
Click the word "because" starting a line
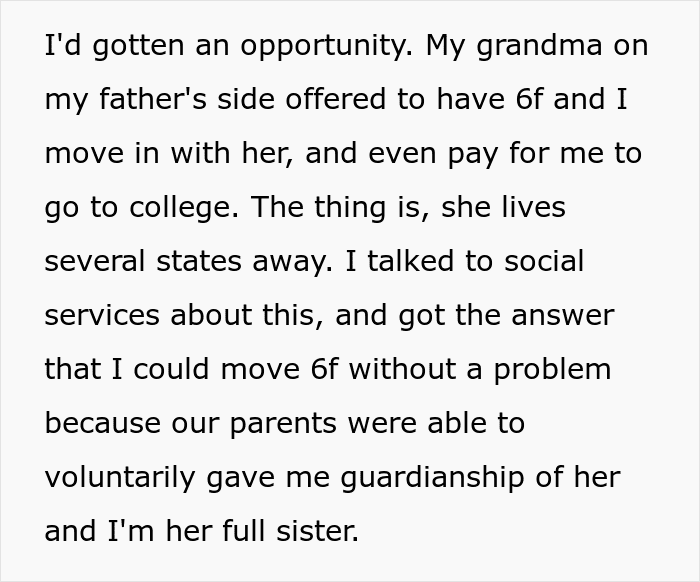coord(106,423)
